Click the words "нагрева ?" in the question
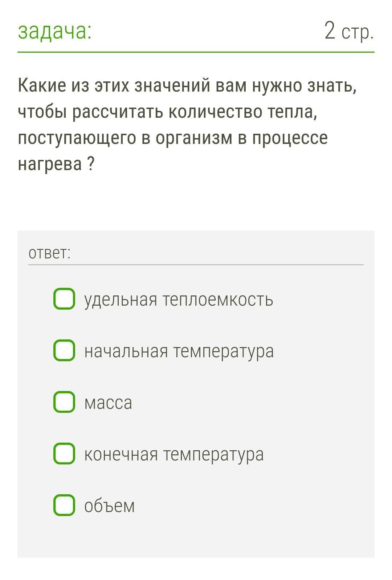 click(x=56, y=164)
